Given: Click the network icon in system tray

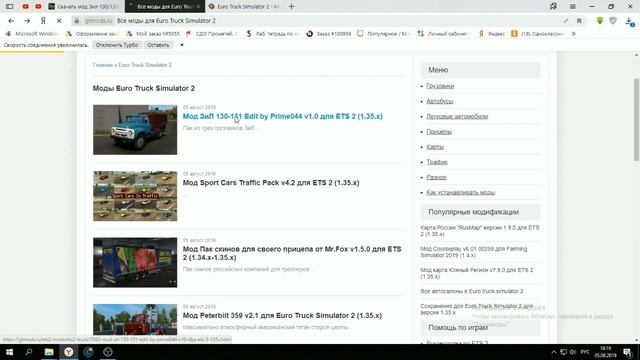Looking at the screenshot, I should click(563, 352).
